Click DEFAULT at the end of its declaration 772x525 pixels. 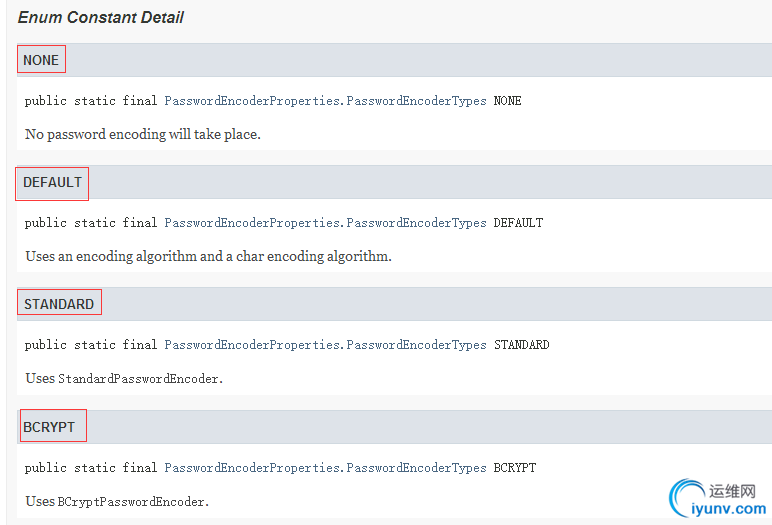pyautogui.click(x=518, y=223)
